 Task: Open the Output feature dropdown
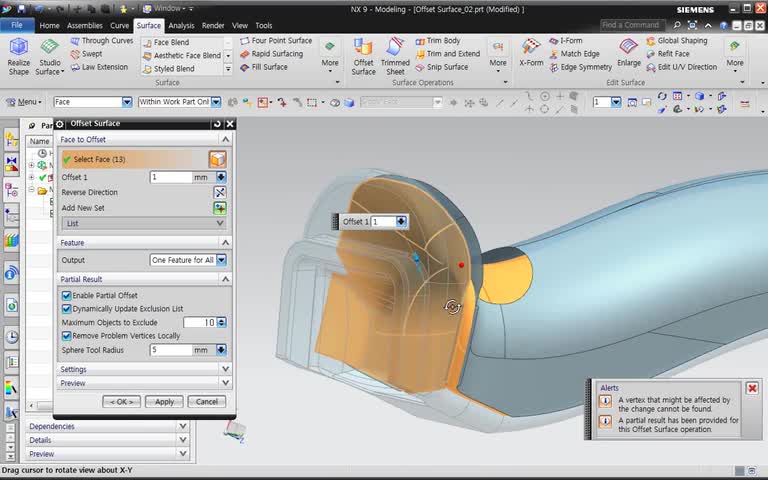[x=221, y=260]
